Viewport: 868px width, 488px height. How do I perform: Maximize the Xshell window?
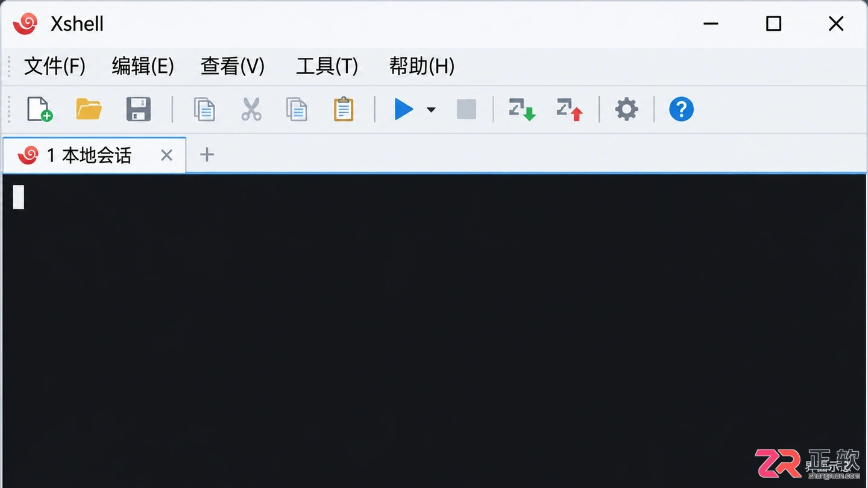click(x=773, y=24)
